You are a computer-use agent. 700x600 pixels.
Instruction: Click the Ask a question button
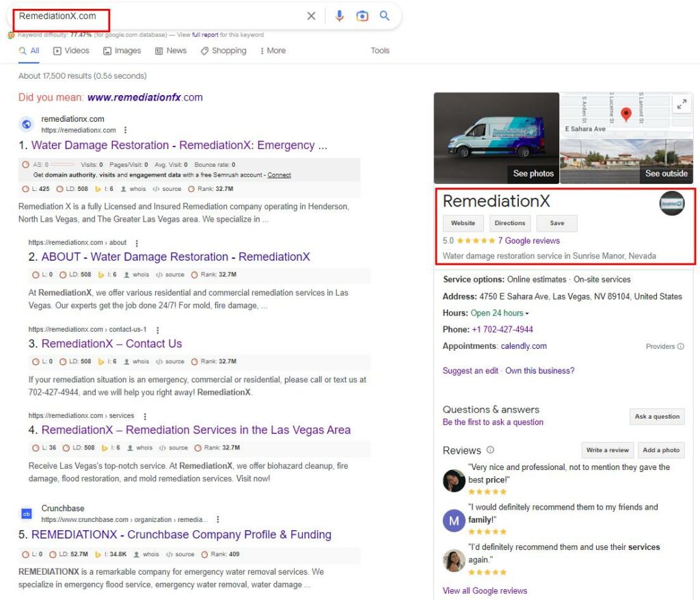coord(657,417)
